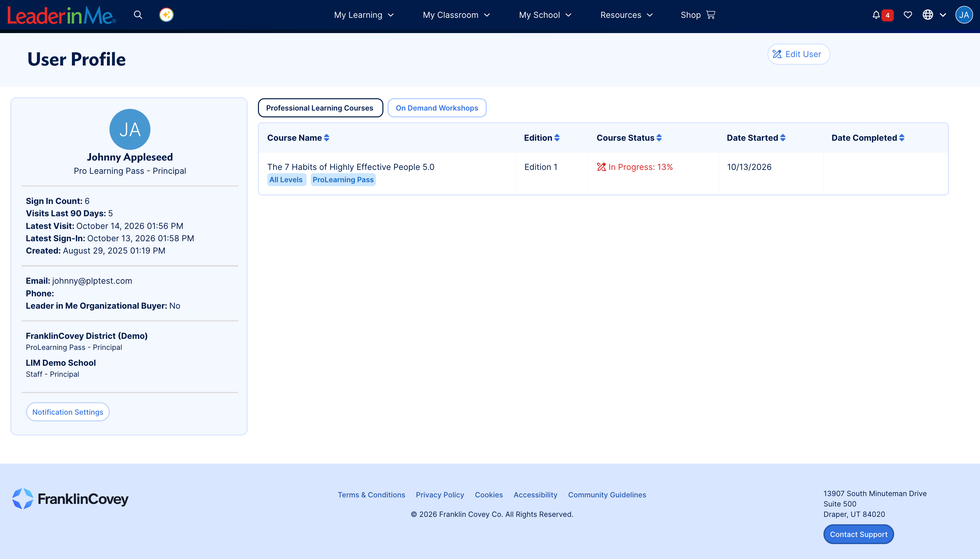
Task: Click the Sign In Count line
Action: pyautogui.click(x=58, y=201)
